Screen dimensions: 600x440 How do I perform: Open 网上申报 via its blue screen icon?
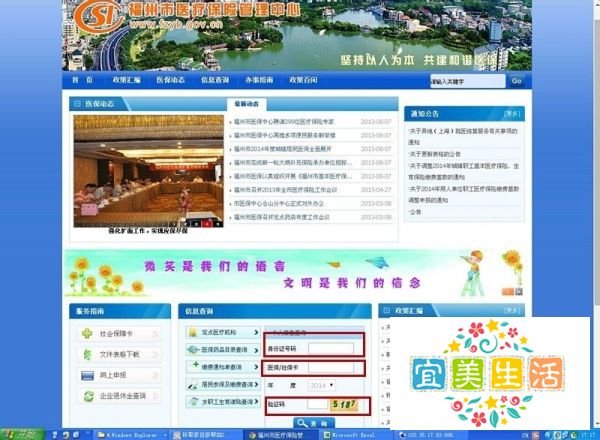coord(88,375)
